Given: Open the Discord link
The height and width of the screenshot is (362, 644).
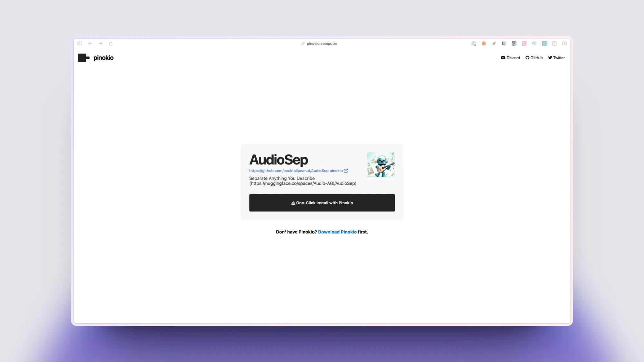Looking at the screenshot, I should click(x=510, y=58).
